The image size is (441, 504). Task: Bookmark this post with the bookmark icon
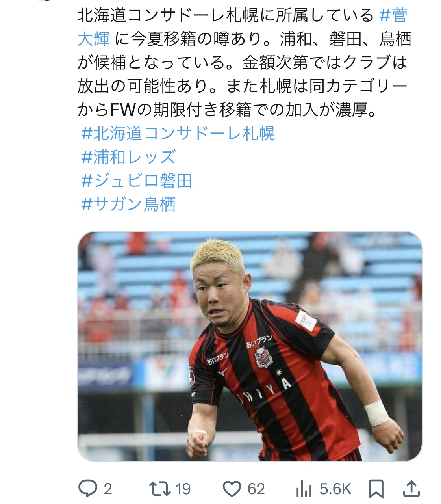pos(376,489)
